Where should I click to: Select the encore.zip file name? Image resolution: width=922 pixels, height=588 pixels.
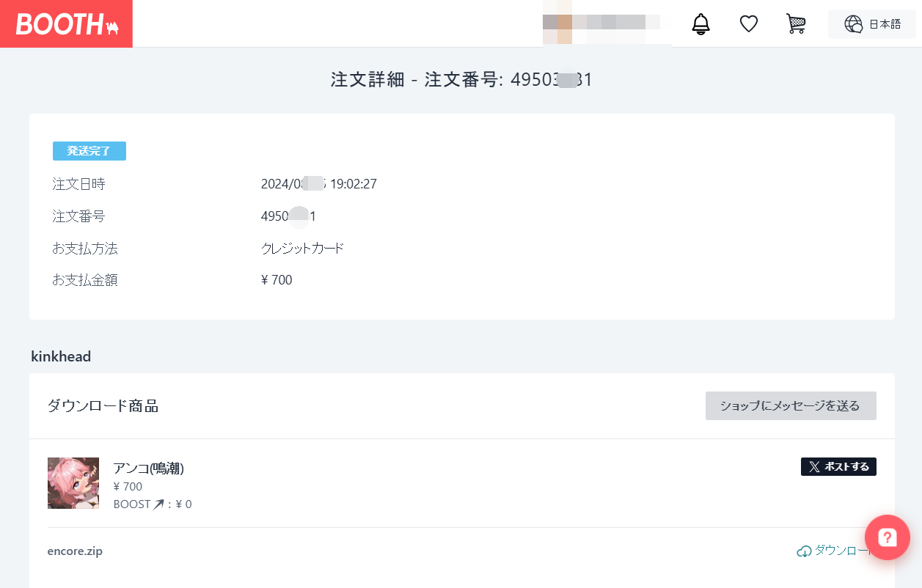pos(75,551)
